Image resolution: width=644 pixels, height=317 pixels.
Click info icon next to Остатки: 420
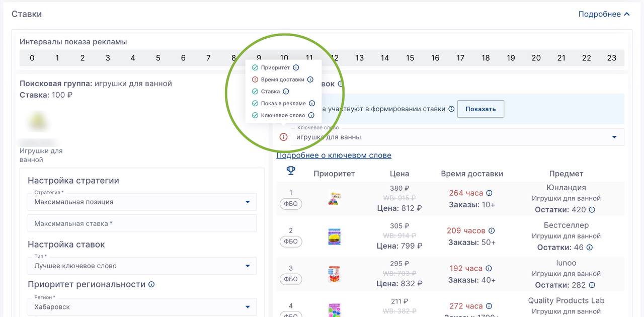592,210
